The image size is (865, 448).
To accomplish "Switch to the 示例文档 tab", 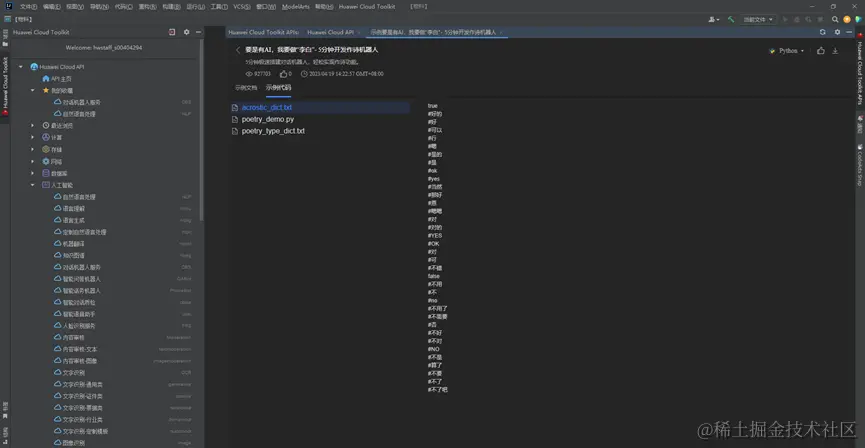I will click(x=246, y=87).
